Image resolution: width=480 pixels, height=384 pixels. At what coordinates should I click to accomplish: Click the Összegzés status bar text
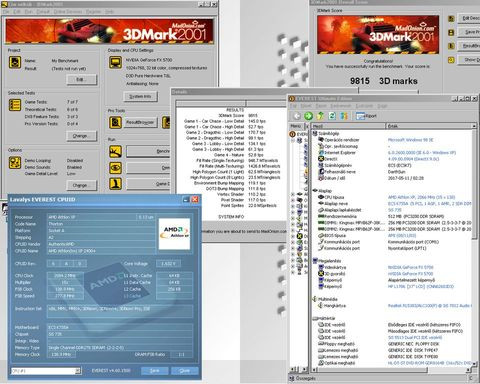(306, 378)
